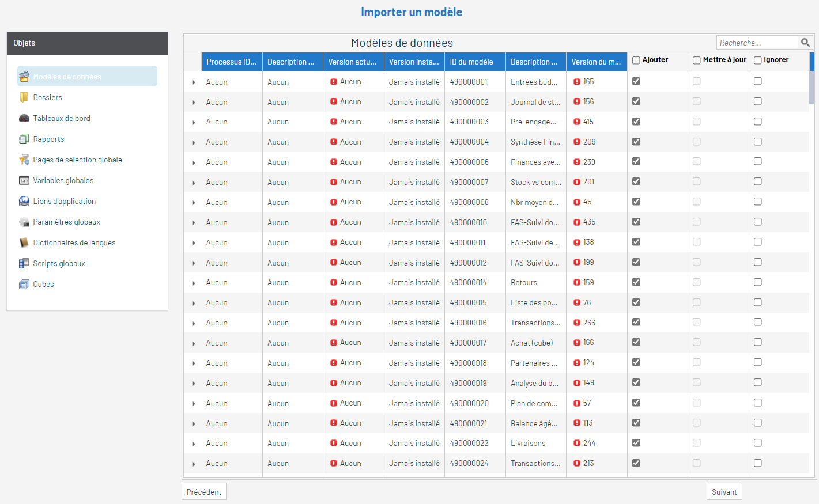Click the Rapports icon

pyautogui.click(x=24, y=139)
